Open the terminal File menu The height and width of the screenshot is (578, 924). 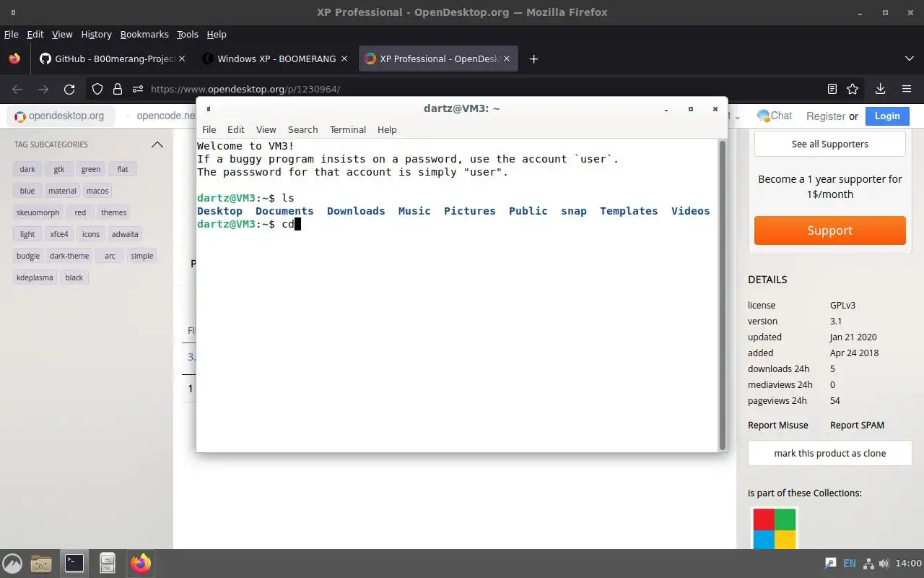[x=209, y=129]
